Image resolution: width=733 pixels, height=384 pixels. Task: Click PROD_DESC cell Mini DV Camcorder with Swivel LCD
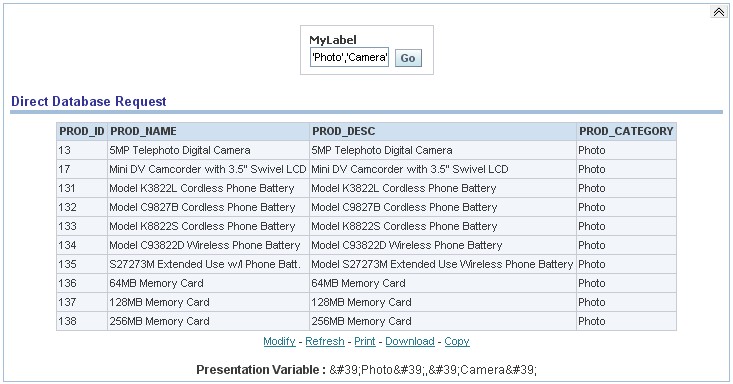443,169
